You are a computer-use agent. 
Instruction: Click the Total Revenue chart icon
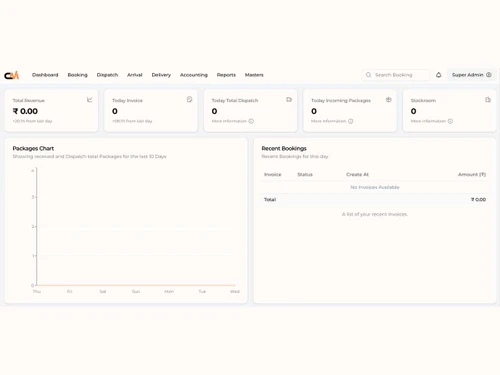tap(90, 100)
